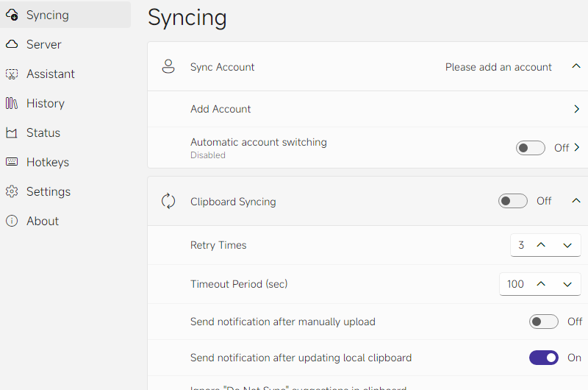Click the Syncing page heading
This screenshot has height=390, width=588.
click(187, 18)
